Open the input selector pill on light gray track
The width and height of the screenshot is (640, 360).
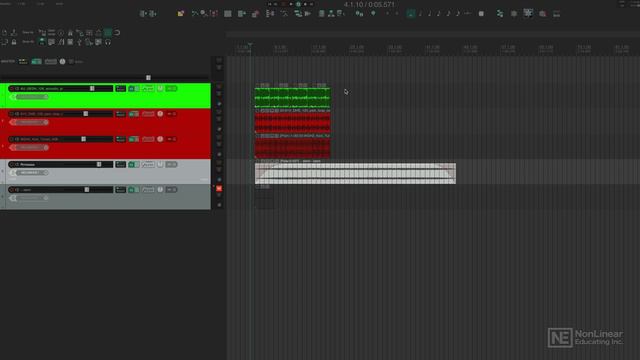click(x=32, y=173)
